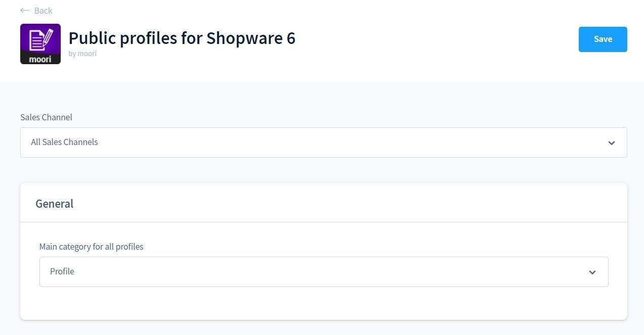The image size is (644, 335).
Task: Click the document-and-pen graphic in plugin logo
Action: tap(40, 40)
